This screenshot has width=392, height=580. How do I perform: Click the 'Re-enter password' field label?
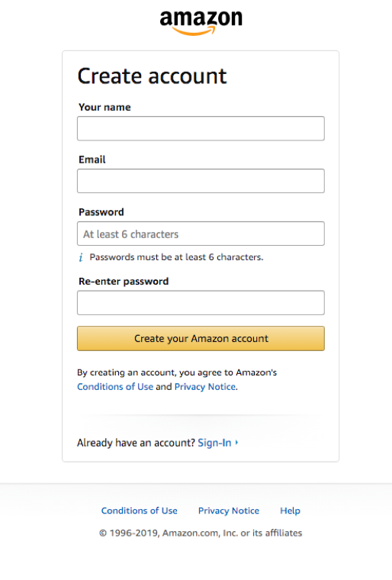(x=124, y=282)
